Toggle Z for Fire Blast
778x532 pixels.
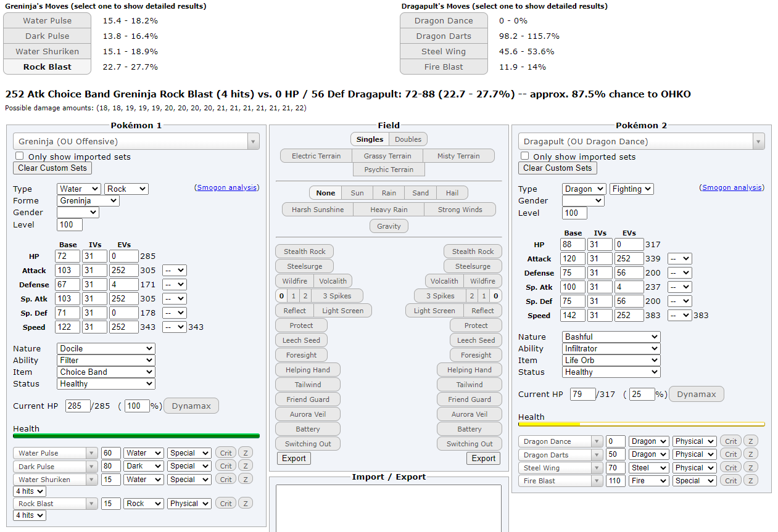coord(750,481)
